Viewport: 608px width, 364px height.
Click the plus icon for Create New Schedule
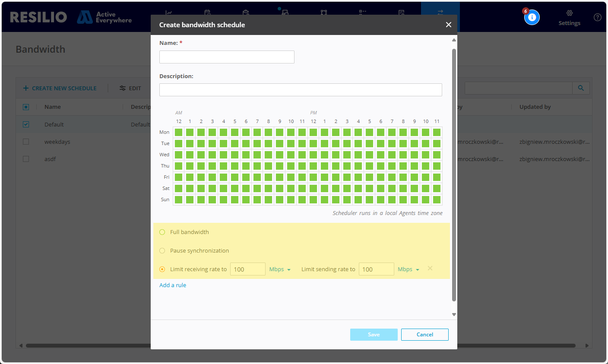point(26,88)
